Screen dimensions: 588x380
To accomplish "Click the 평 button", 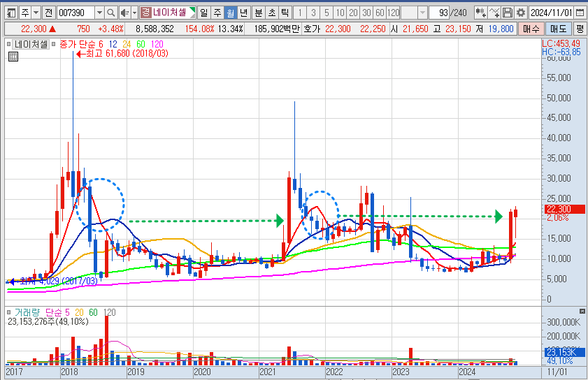I will click(x=580, y=29).
